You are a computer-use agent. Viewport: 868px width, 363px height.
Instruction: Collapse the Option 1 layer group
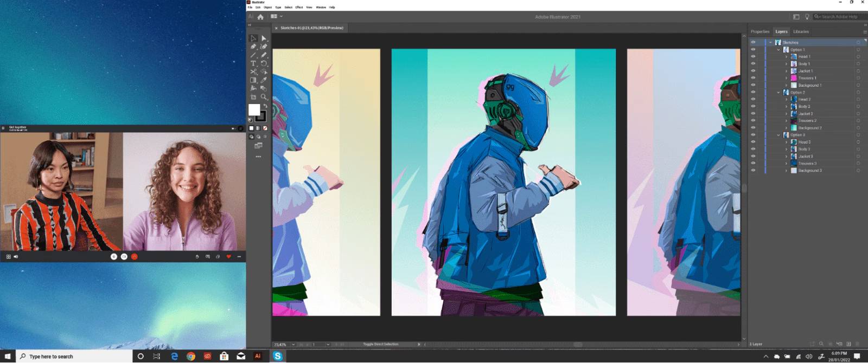point(778,50)
